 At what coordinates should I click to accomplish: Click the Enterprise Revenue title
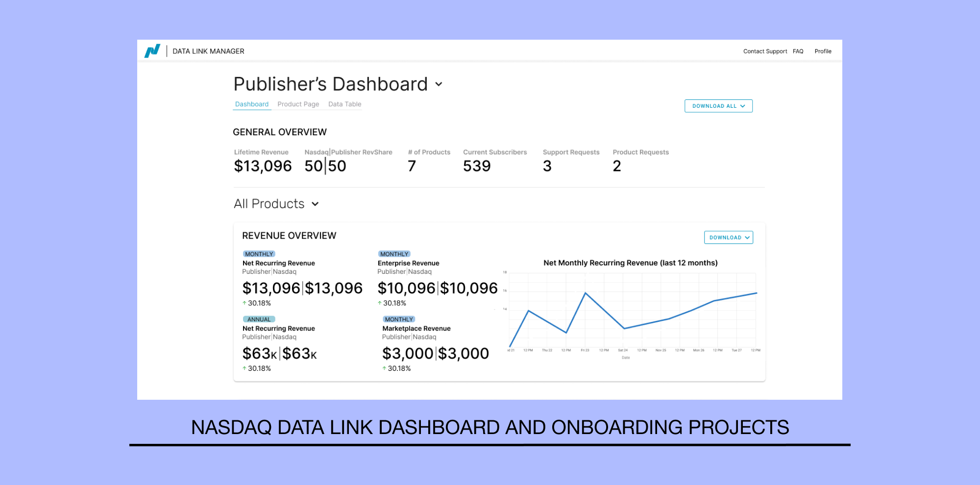point(409,264)
